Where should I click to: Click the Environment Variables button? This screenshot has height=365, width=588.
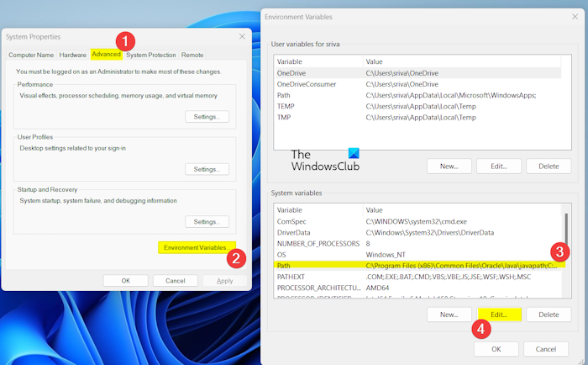point(197,247)
